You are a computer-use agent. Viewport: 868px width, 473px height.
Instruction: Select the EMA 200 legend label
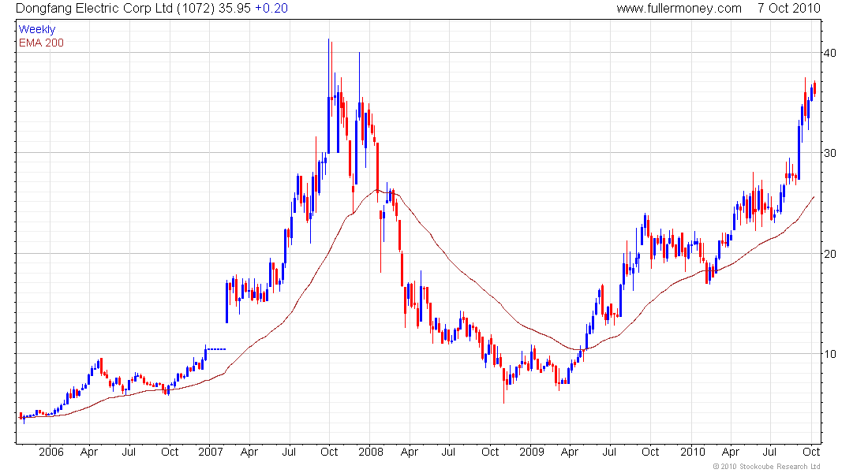tap(41, 43)
